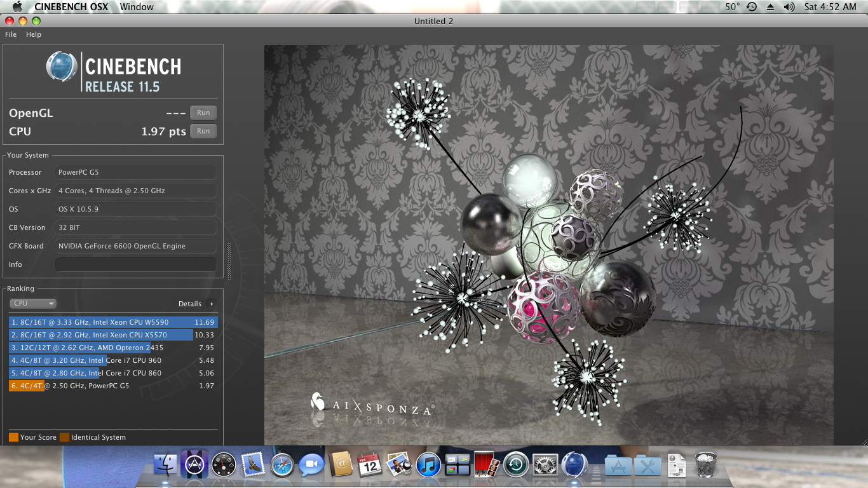The width and height of the screenshot is (868, 488).
Task: Click the left panel collapse handle
Action: (229, 261)
